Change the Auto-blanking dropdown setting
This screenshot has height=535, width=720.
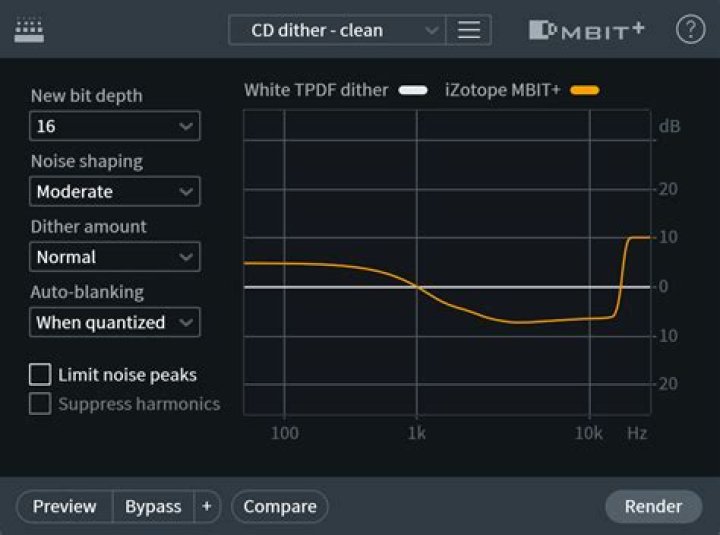coord(114,322)
